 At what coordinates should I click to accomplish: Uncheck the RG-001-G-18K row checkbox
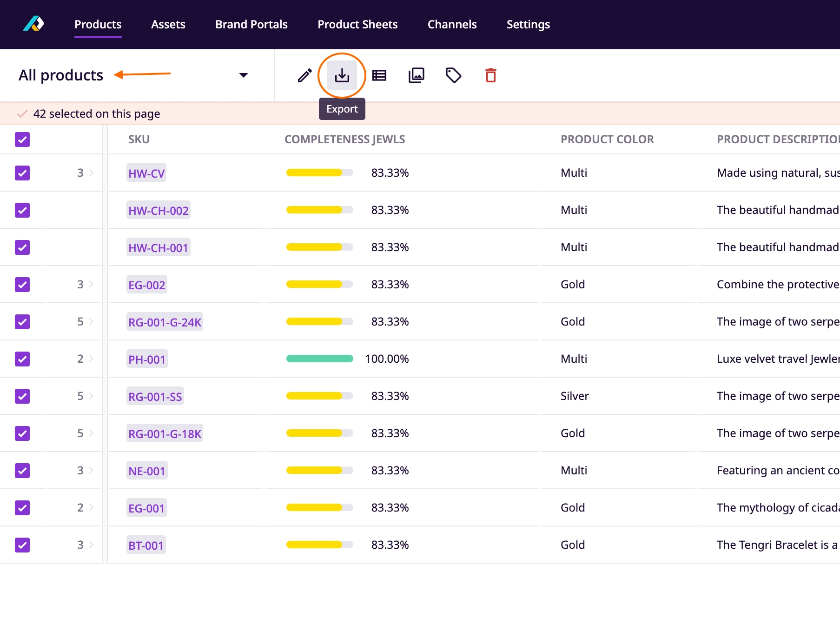tap(22, 433)
